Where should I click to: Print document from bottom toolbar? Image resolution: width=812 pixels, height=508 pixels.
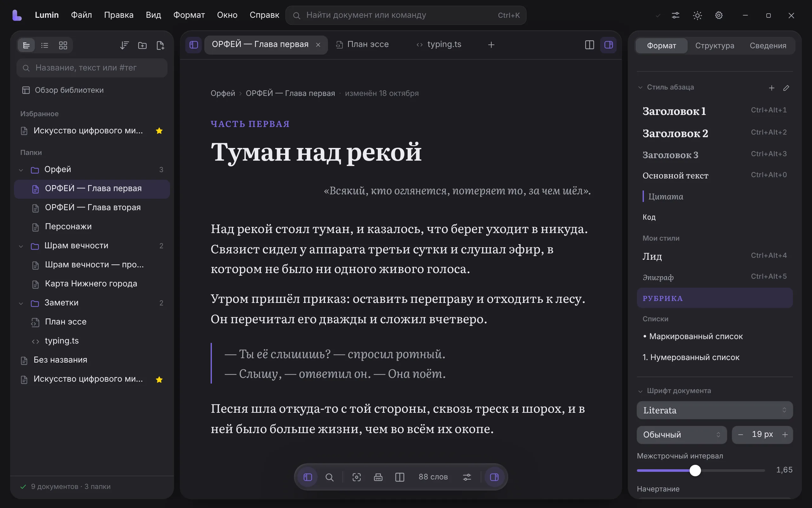pyautogui.click(x=378, y=477)
